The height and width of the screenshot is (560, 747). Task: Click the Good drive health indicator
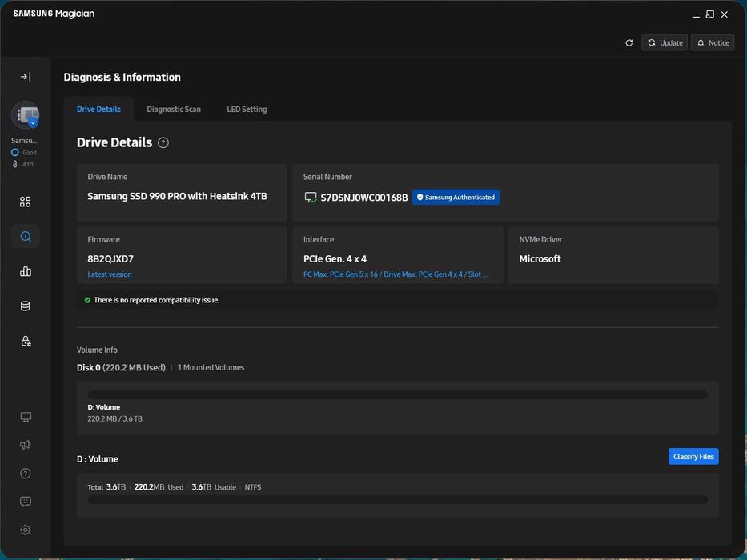(x=24, y=152)
